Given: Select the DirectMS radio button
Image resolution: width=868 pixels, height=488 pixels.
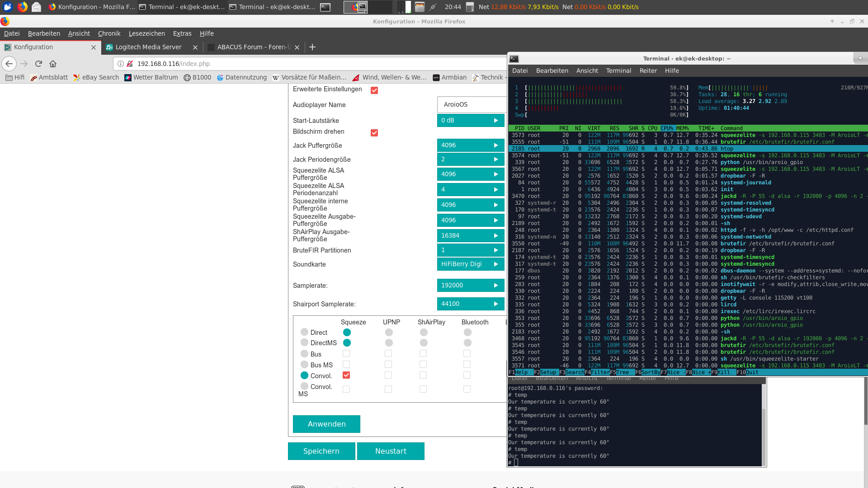Looking at the screenshot, I should [304, 343].
